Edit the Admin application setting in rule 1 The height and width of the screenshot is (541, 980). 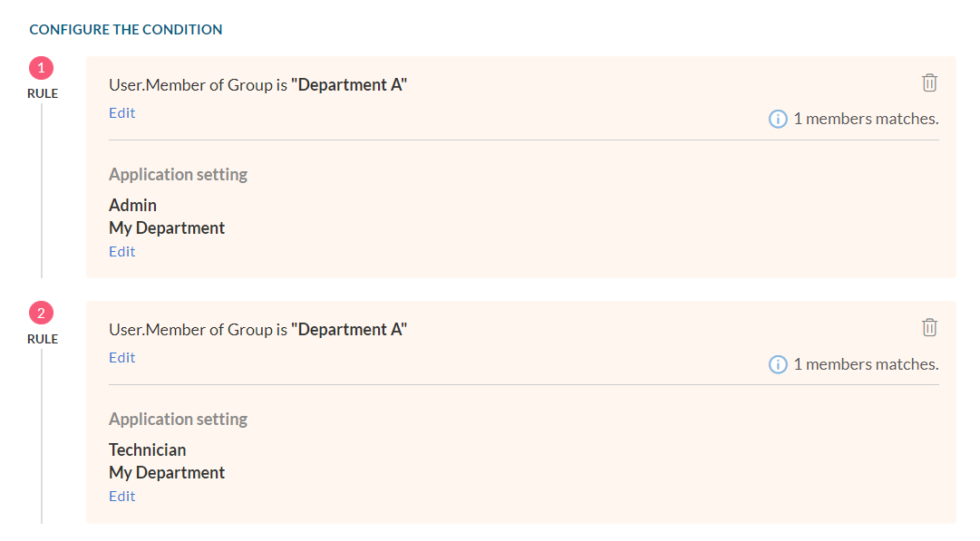pos(121,252)
